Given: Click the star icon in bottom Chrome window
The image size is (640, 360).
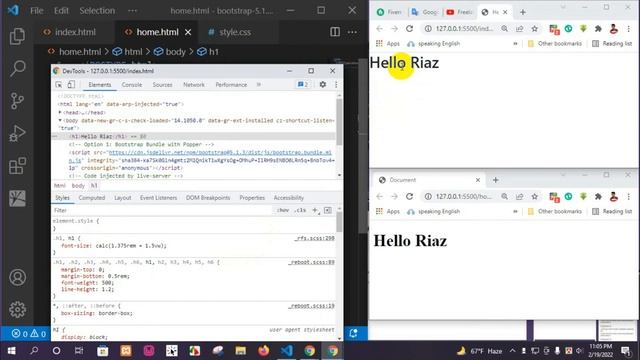Looking at the screenshot, I should coord(534,196).
